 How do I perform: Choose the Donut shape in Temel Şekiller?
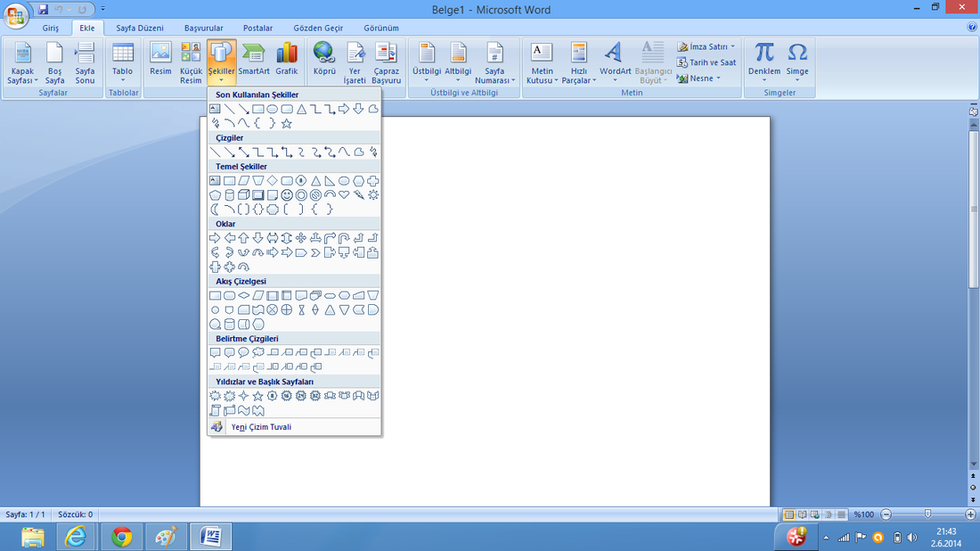tap(301, 195)
